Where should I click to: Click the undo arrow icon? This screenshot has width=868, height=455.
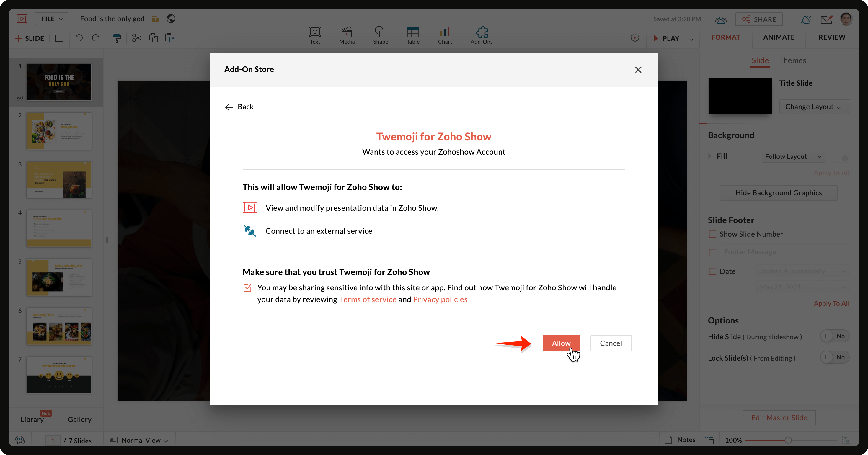click(79, 38)
